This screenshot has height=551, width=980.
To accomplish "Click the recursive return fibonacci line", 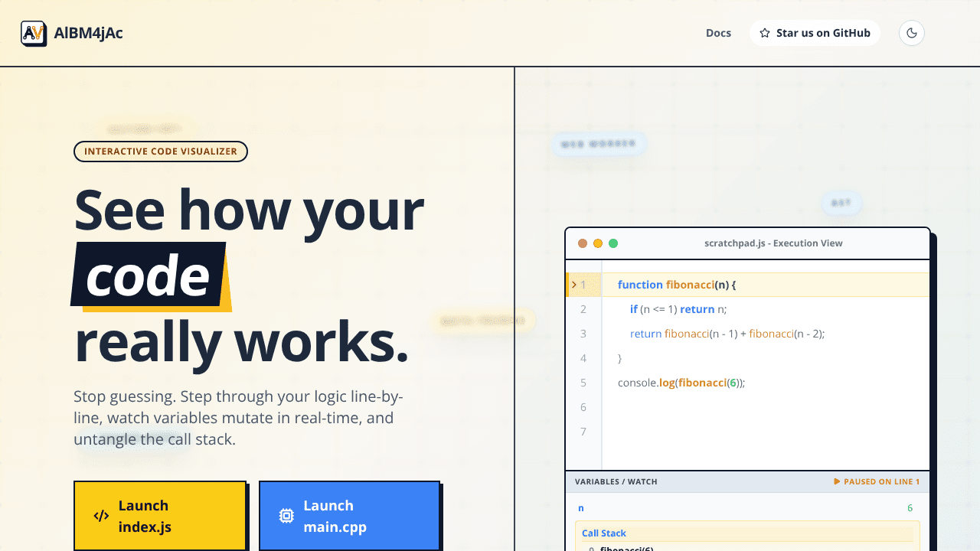I will [x=727, y=334].
